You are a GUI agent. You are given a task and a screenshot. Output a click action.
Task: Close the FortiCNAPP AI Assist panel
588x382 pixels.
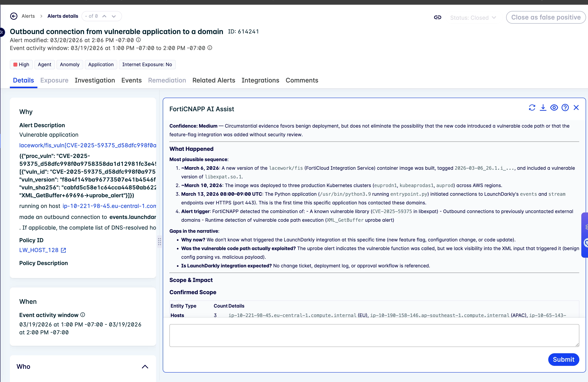click(576, 108)
